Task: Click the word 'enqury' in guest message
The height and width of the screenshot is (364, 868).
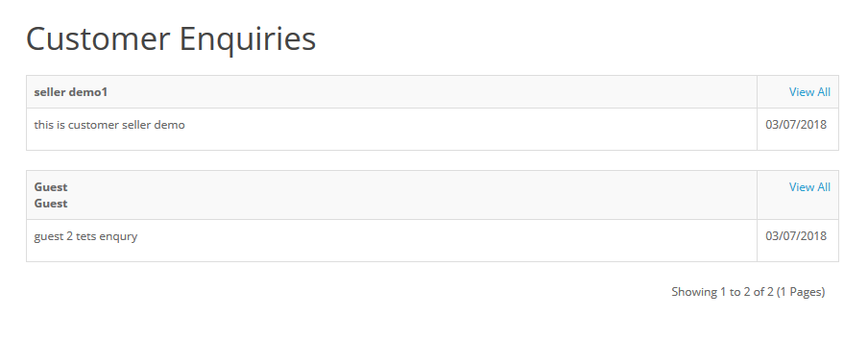Action: 119,237
